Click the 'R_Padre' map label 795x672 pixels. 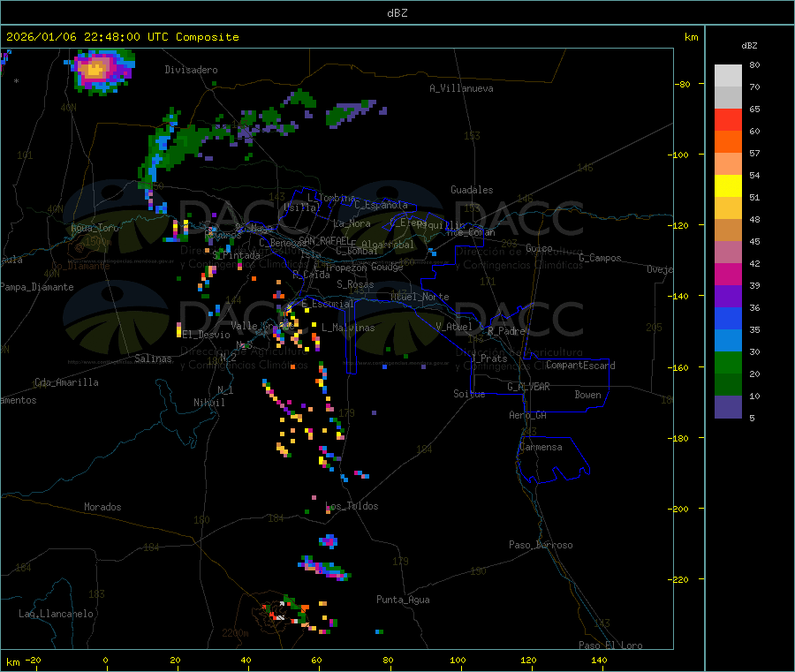click(x=506, y=331)
